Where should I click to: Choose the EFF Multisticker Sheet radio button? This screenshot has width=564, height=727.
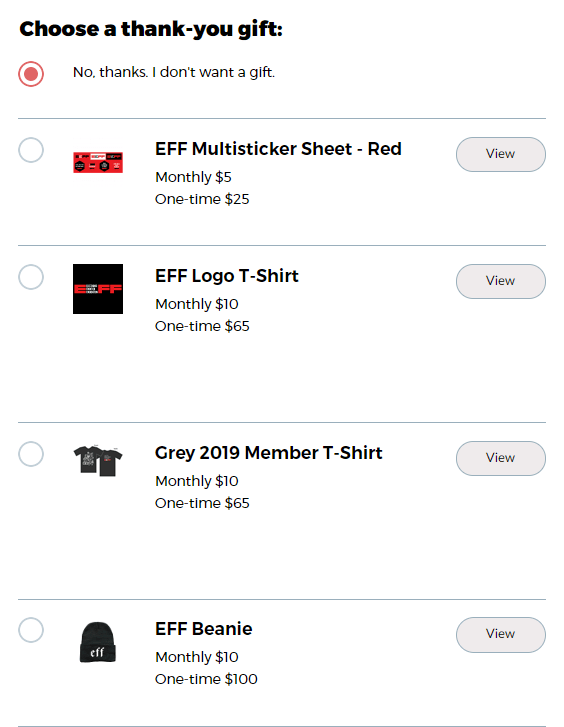pyautogui.click(x=31, y=150)
